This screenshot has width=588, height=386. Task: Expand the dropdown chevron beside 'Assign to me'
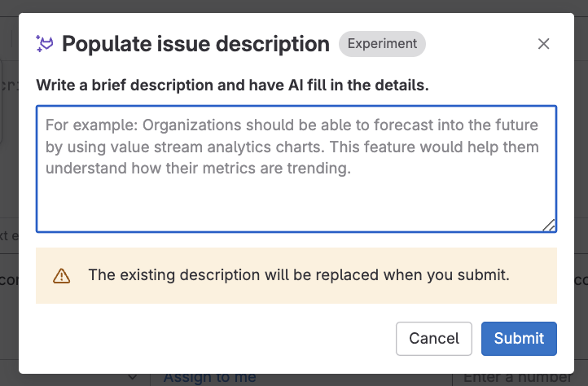coord(134,378)
